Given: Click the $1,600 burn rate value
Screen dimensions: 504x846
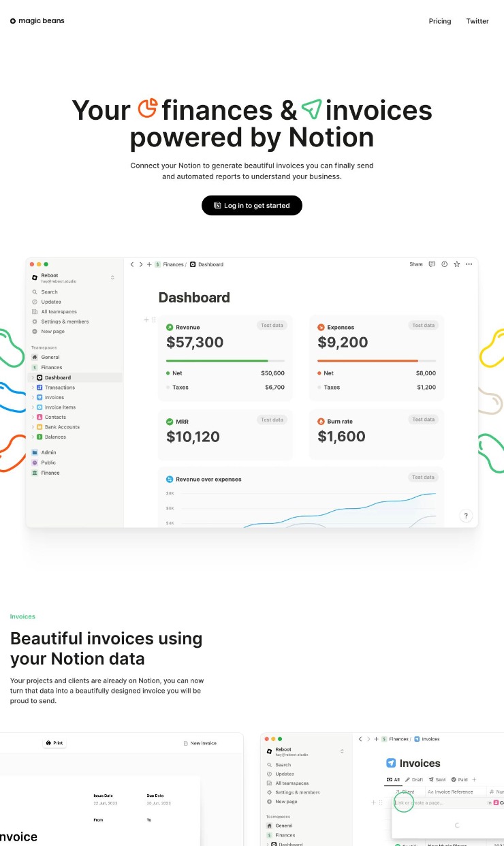Looking at the screenshot, I should point(342,437).
